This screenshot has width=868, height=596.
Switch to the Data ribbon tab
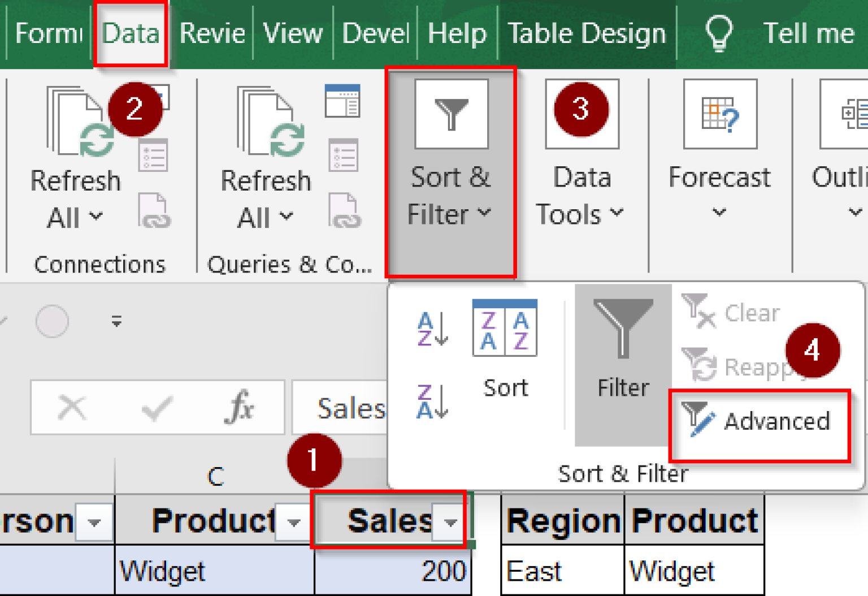pos(131,33)
